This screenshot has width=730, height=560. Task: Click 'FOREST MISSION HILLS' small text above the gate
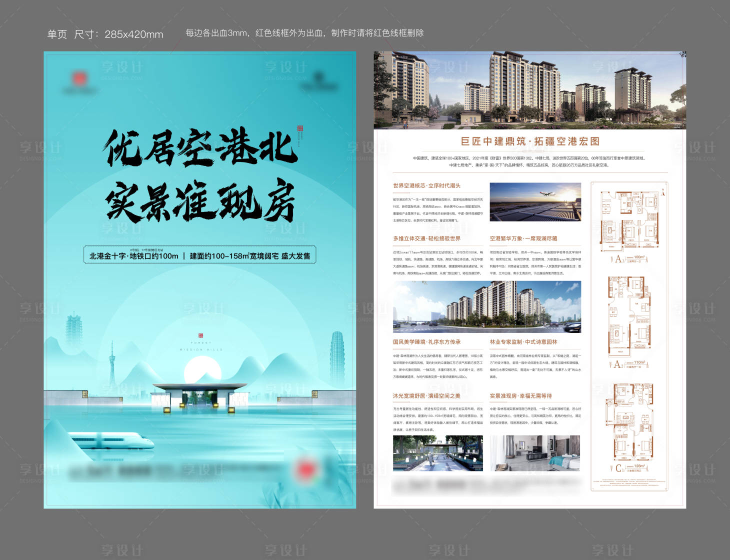point(201,346)
